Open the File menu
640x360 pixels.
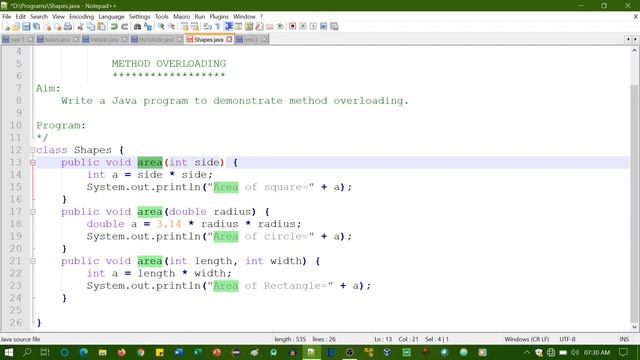[7, 17]
